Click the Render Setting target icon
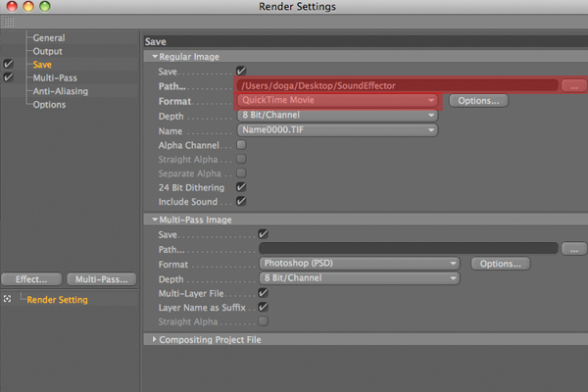The height and width of the screenshot is (392, 588). 7,299
